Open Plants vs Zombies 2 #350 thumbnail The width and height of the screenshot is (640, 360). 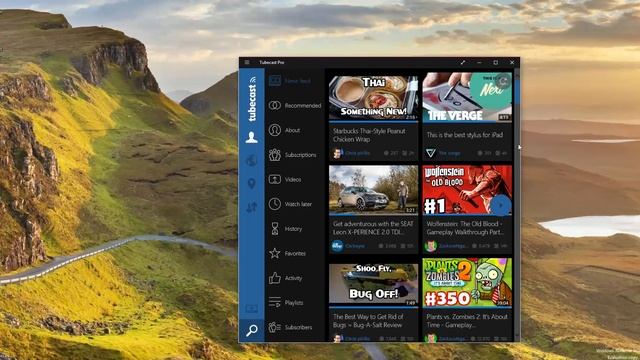click(x=467, y=282)
